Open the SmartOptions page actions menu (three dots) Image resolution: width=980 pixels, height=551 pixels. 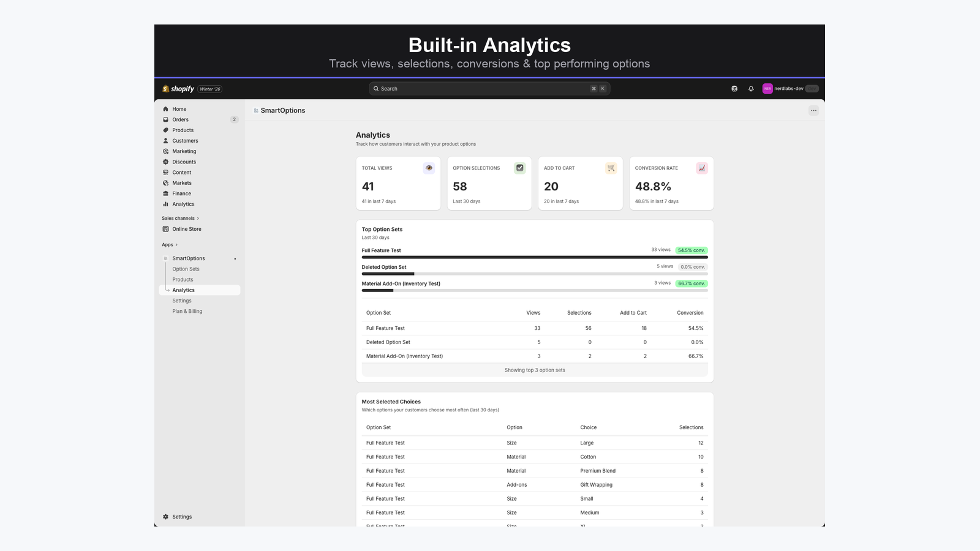[813, 110]
